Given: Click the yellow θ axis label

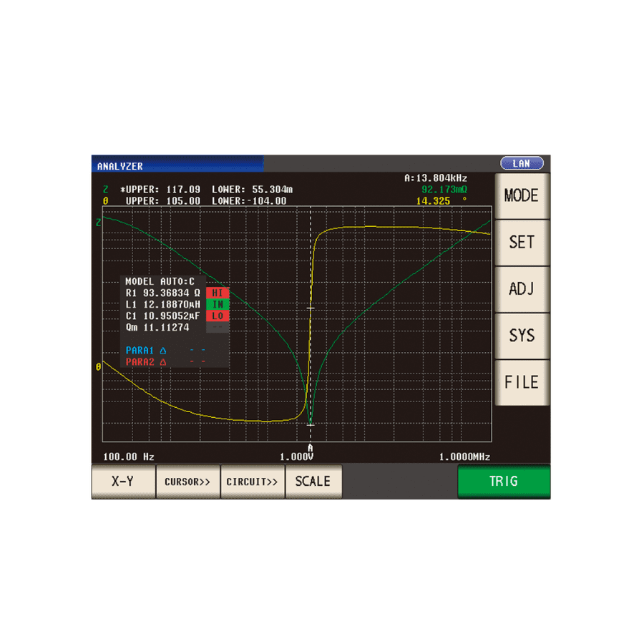Looking at the screenshot, I should [x=99, y=368].
